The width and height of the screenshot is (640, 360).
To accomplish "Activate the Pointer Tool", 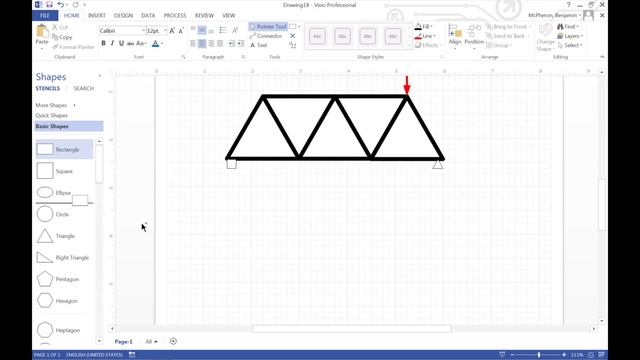I will 268,27.
